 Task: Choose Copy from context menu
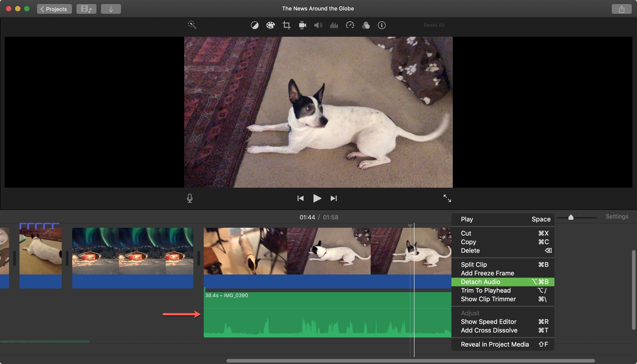pyautogui.click(x=503, y=242)
